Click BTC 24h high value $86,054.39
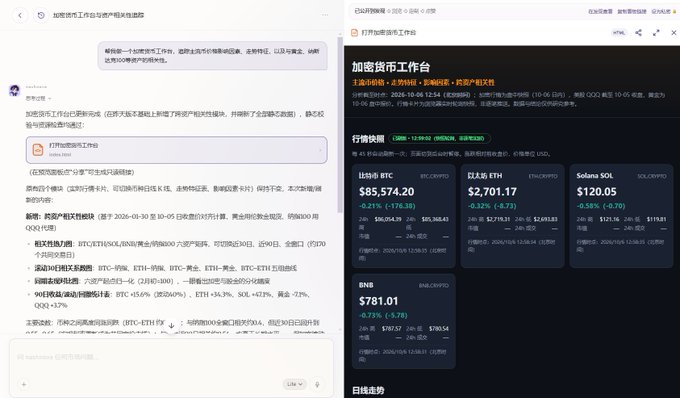Viewport: 680px width, 398px height. coord(388,219)
